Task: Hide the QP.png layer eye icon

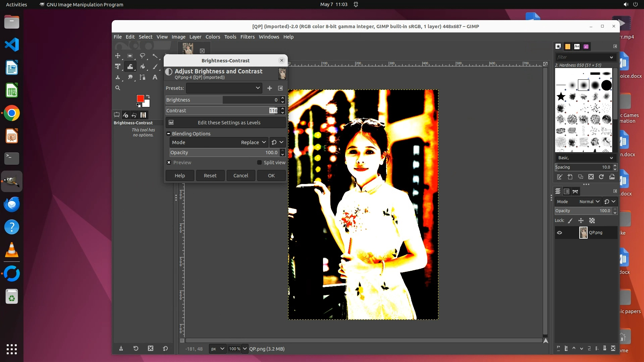Action: (x=559, y=233)
